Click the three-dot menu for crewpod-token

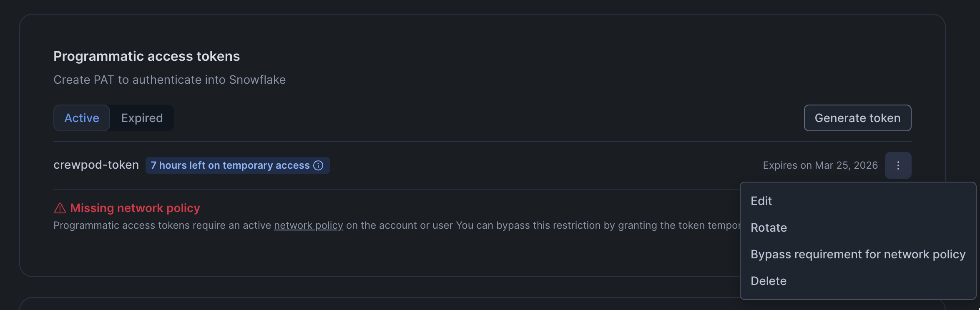pos(898,165)
